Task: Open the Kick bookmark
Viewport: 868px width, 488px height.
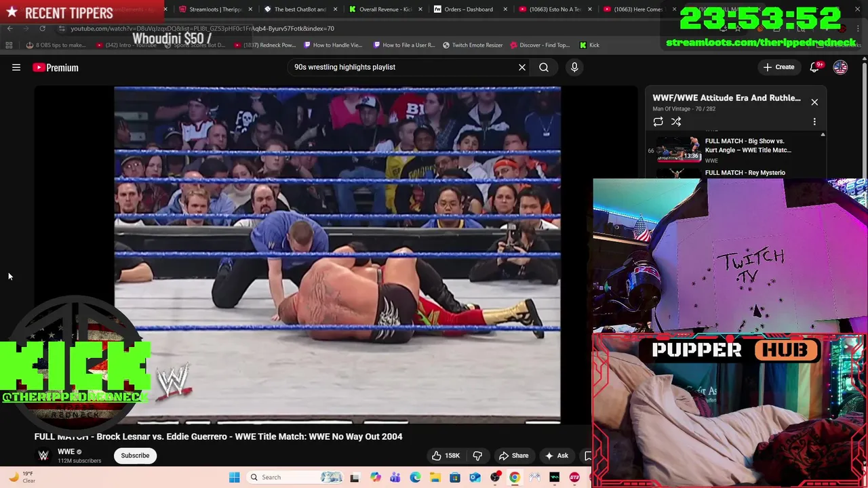Action: pyautogui.click(x=589, y=45)
